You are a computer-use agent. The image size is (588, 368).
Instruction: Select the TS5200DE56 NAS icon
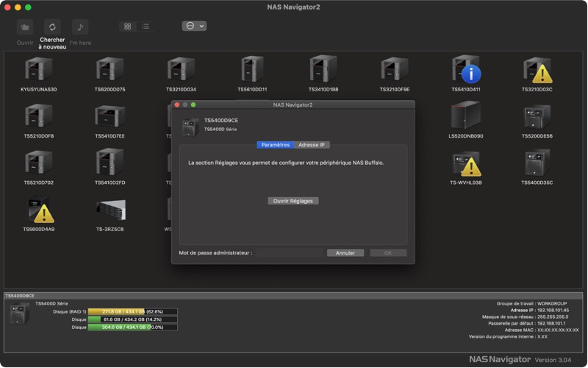click(x=537, y=116)
